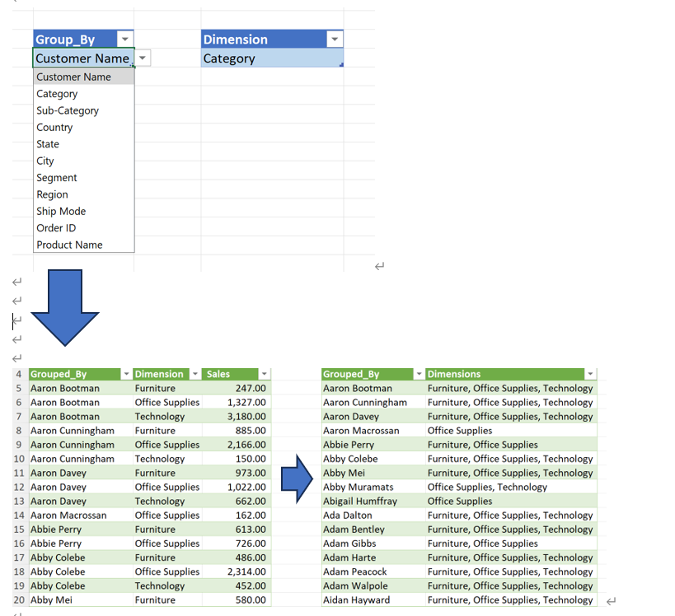Open the Sales column filter arrow
Screen dimensions: 675x616
(264, 375)
